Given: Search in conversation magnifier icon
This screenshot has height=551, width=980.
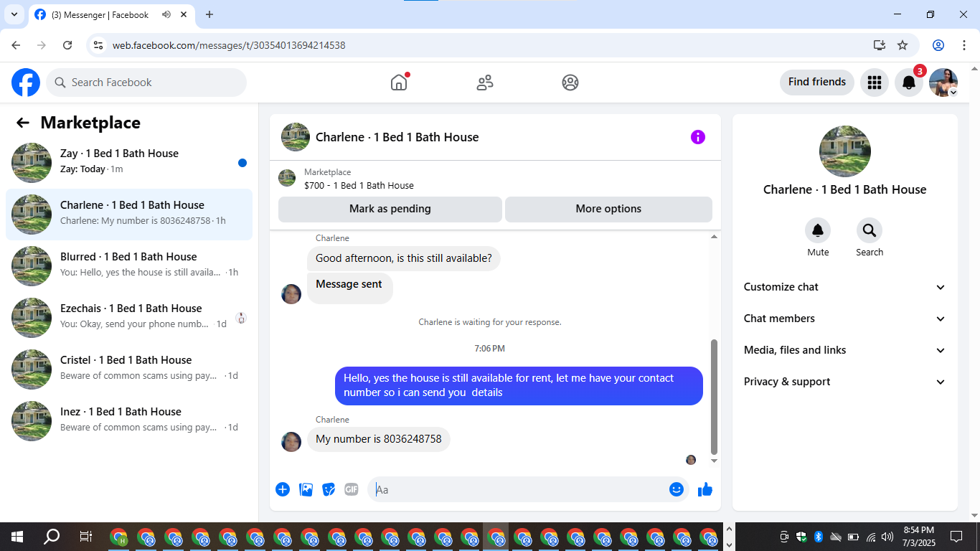Looking at the screenshot, I should click(870, 230).
